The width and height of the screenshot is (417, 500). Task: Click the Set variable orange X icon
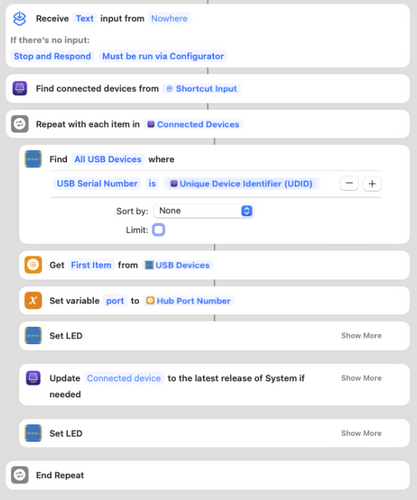[33, 301]
